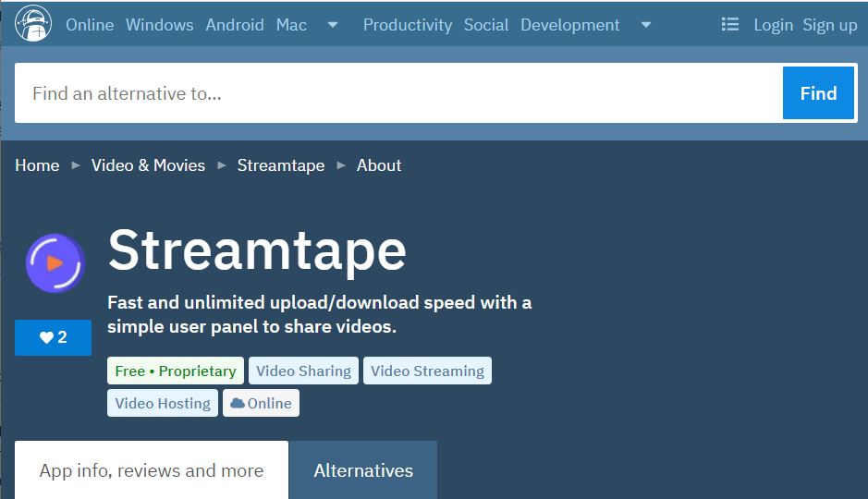The width and height of the screenshot is (868, 499).
Task: Open the Mac platform link
Action: [x=291, y=25]
